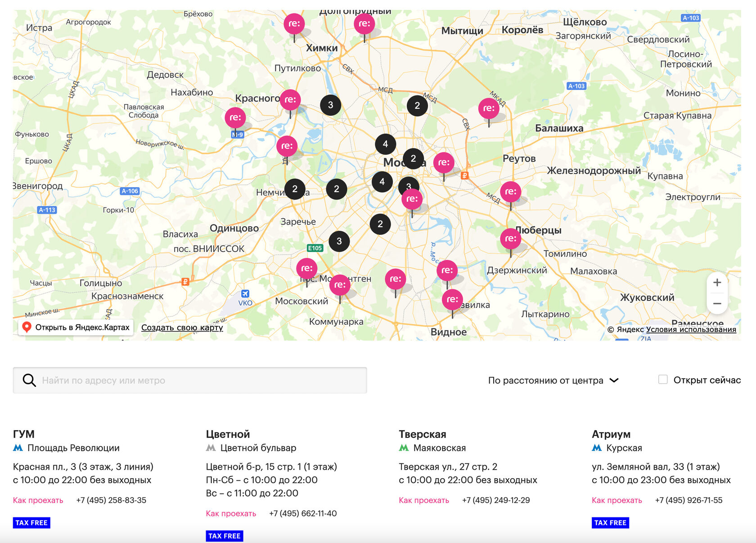Click the ГУМ store heading

(24, 434)
